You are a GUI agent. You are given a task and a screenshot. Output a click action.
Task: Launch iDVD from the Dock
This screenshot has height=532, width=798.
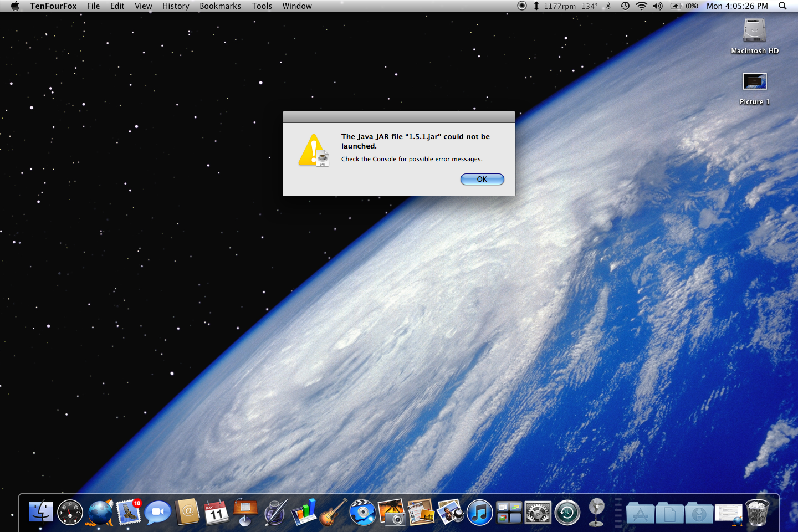pyautogui.click(x=362, y=512)
